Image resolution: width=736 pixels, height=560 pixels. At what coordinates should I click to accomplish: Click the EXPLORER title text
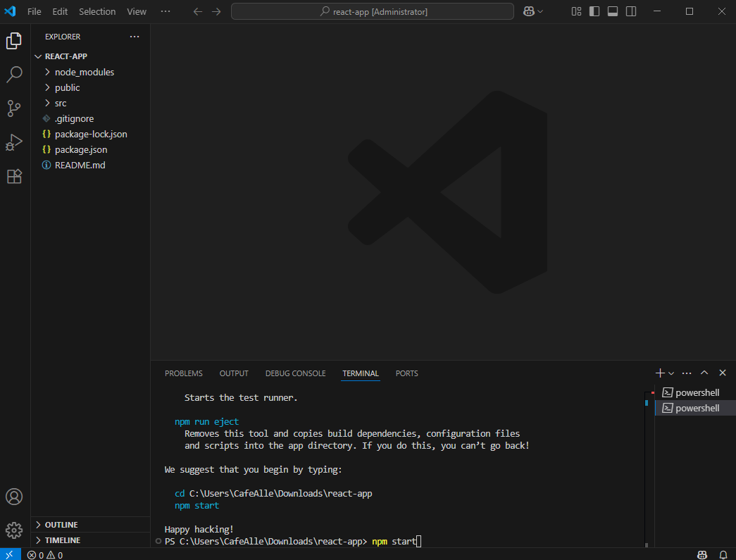63,37
